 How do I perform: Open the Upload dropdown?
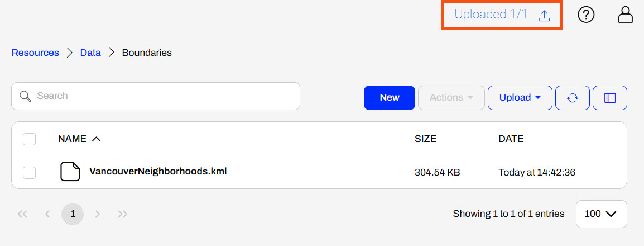click(x=520, y=98)
